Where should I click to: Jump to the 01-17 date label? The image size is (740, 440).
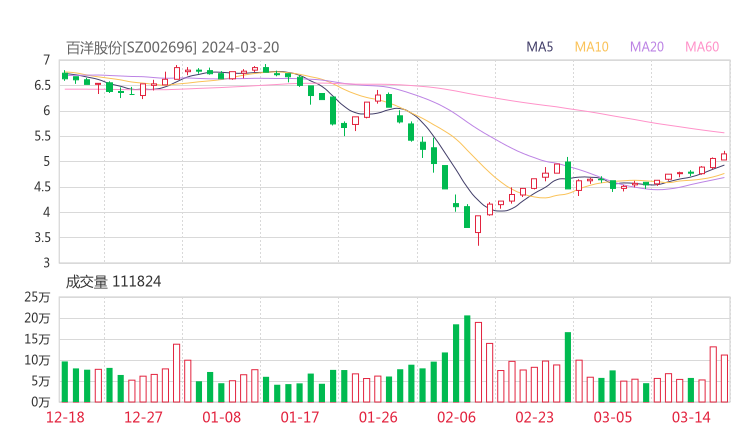coord(299,417)
